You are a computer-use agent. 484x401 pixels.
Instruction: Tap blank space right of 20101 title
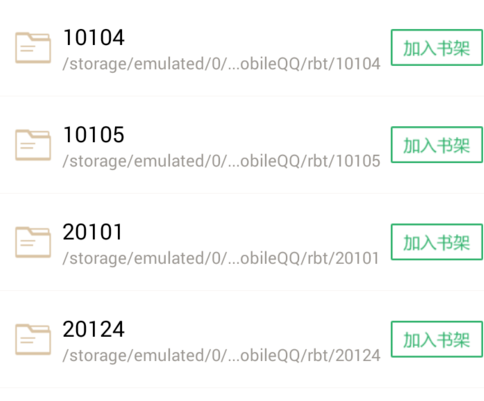click(257, 232)
